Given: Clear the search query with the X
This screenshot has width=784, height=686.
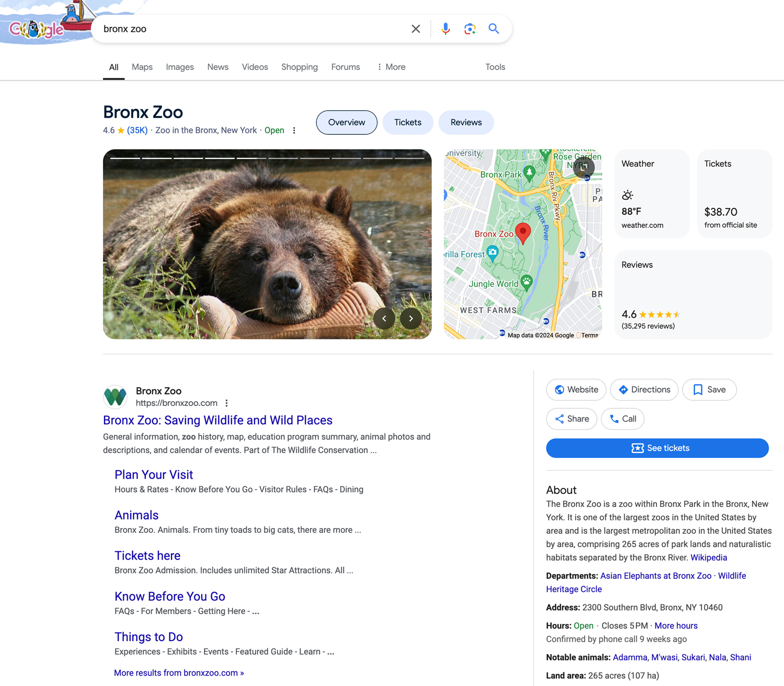Looking at the screenshot, I should [416, 29].
